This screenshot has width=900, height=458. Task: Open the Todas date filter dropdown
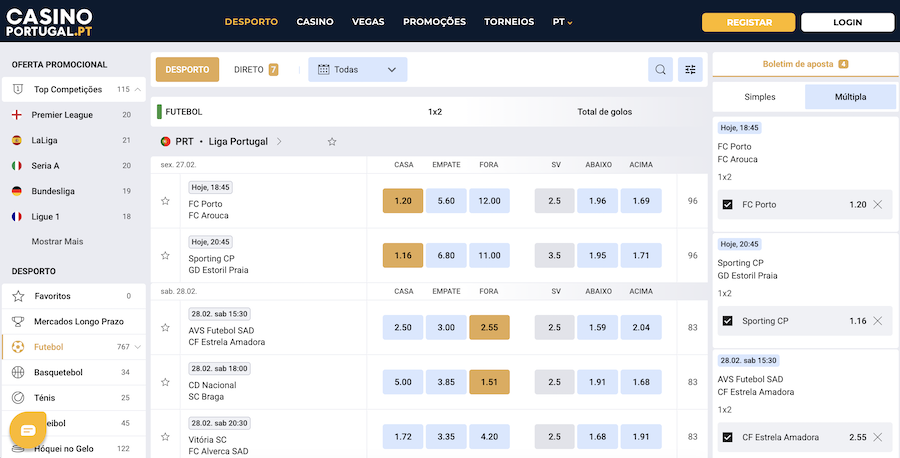[358, 69]
